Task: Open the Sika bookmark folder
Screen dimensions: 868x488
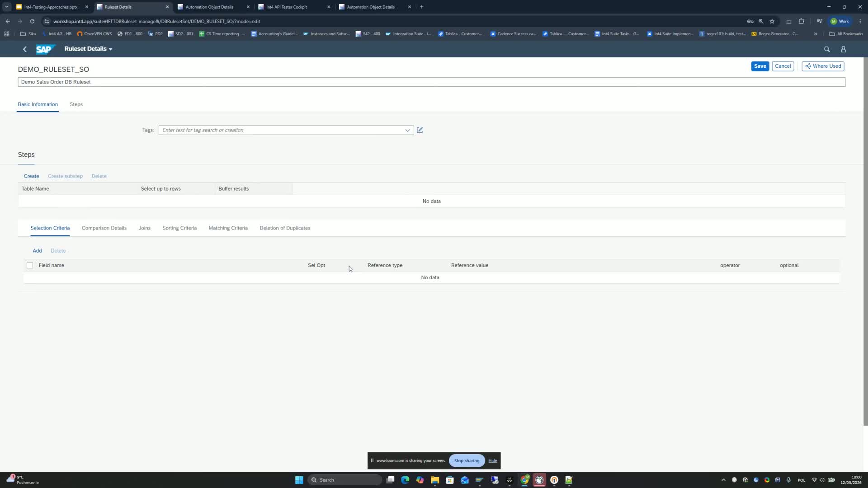Action: click(28, 34)
